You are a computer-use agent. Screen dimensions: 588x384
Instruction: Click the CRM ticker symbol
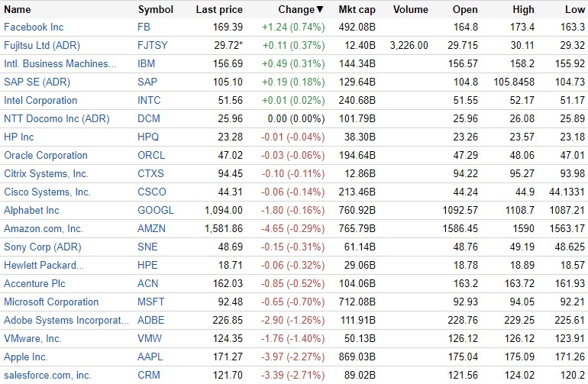point(149,376)
